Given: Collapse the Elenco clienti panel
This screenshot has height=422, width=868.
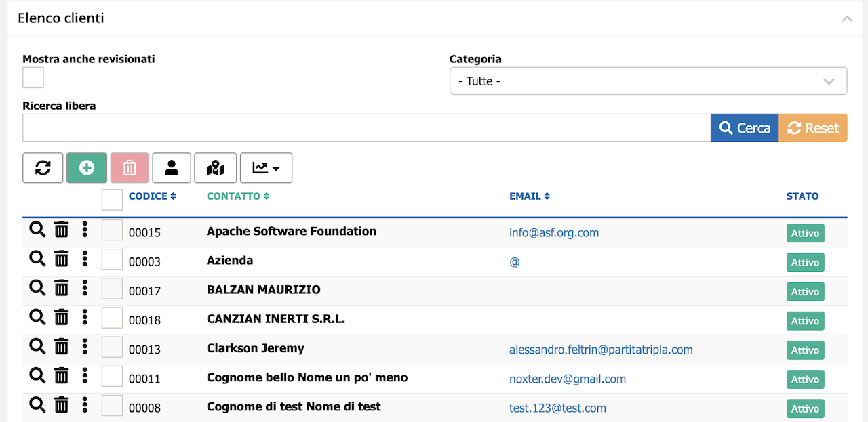Looking at the screenshot, I should [x=847, y=18].
